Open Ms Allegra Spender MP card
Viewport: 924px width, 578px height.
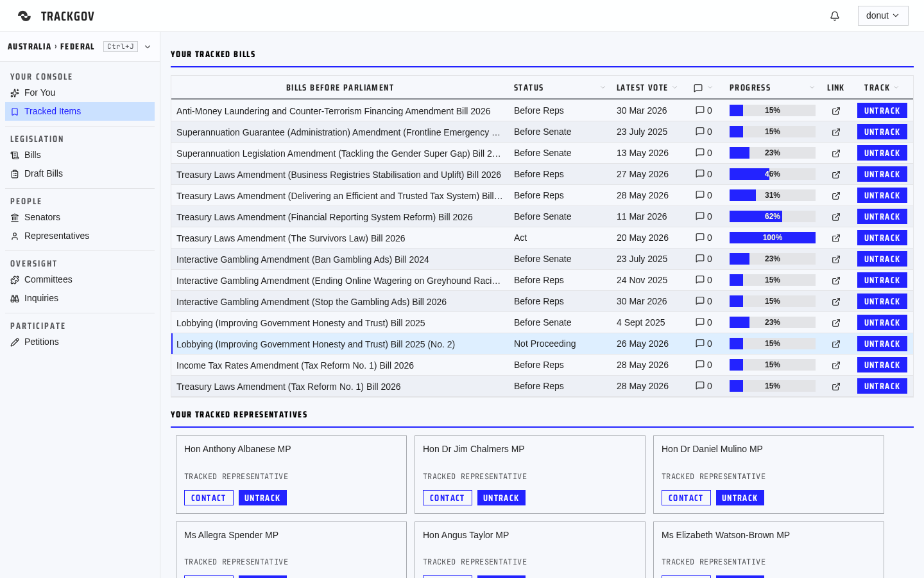click(x=291, y=550)
